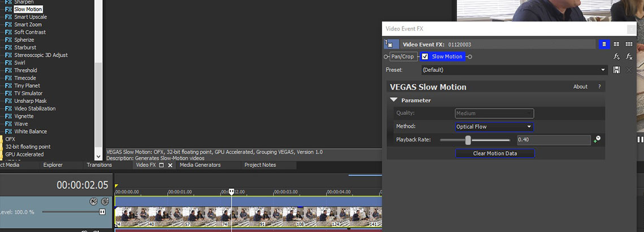
Task: Open the Project Media tab
Action: click(10, 165)
